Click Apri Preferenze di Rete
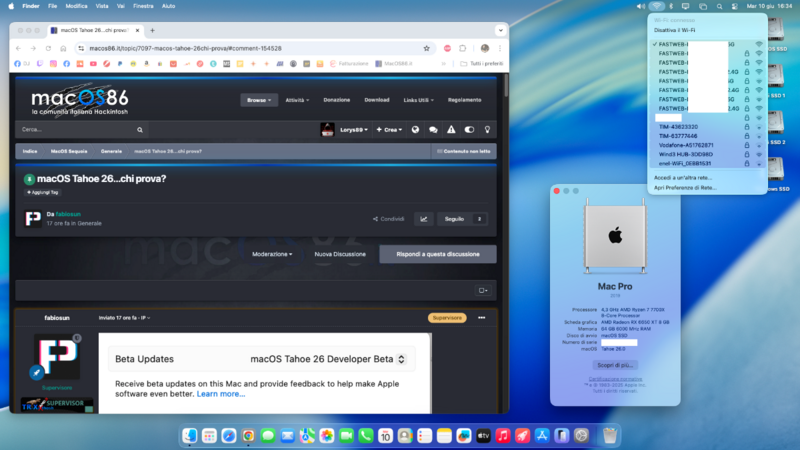This screenshot has height=450, width=800. pos(685,188)
